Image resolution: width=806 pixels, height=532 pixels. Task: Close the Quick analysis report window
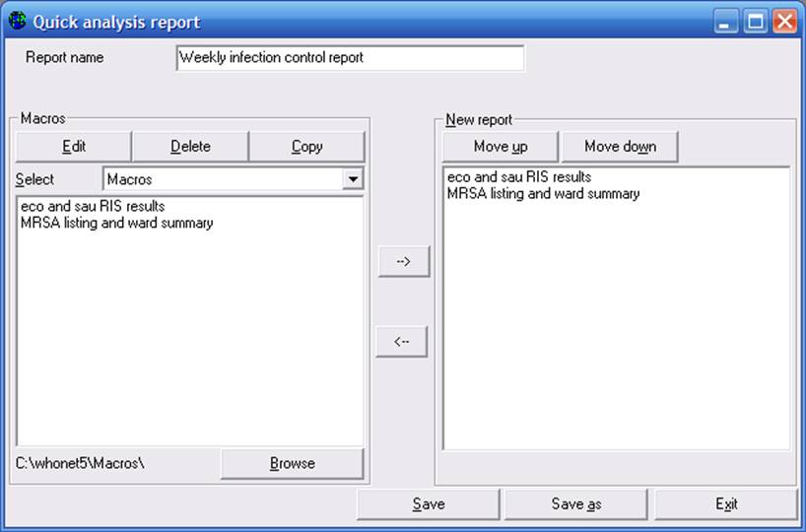coord(785,22)
